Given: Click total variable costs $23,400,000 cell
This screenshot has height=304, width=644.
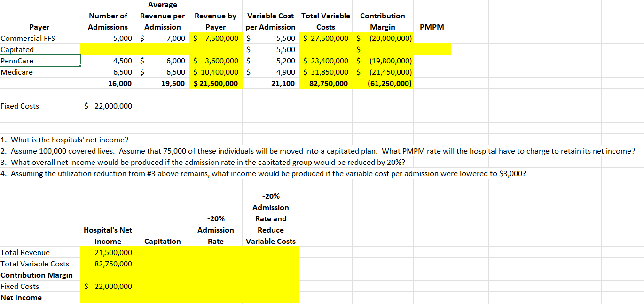Looking at the screenshot, I should coord(326,61).
